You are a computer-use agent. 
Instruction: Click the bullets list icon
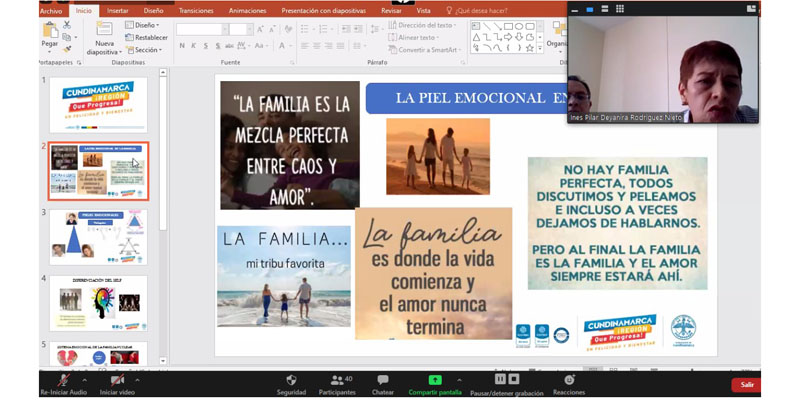coord(306,29)
